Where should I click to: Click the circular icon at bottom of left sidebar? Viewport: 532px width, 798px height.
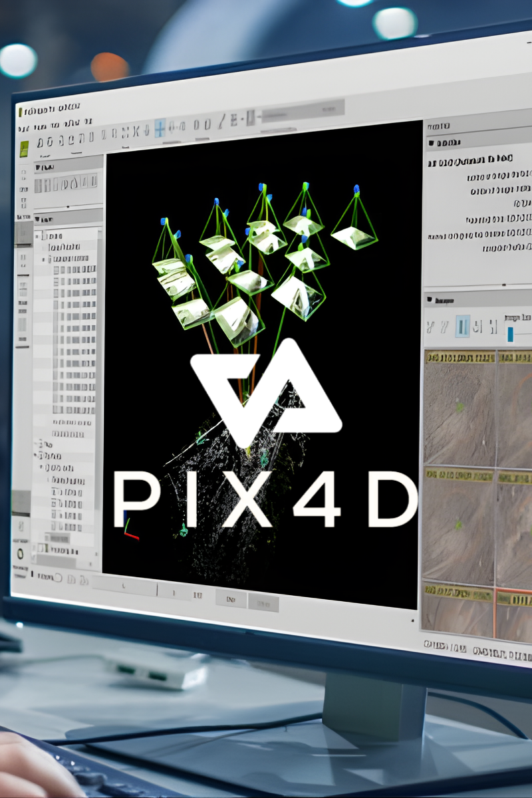pyautogui.click(x=21, y=553)
